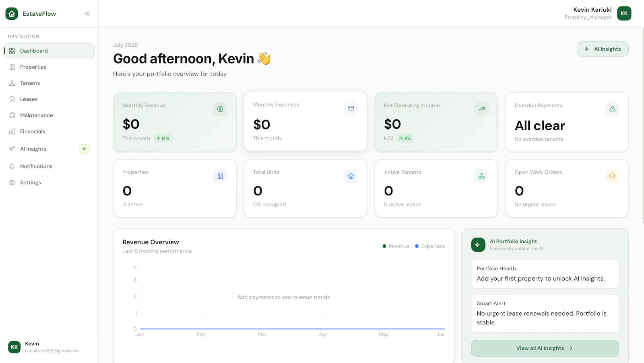Viewport: 644px width, 363px height.
Task: Click the Add payments to see revenue trends text
Action: tap(283, 297)
